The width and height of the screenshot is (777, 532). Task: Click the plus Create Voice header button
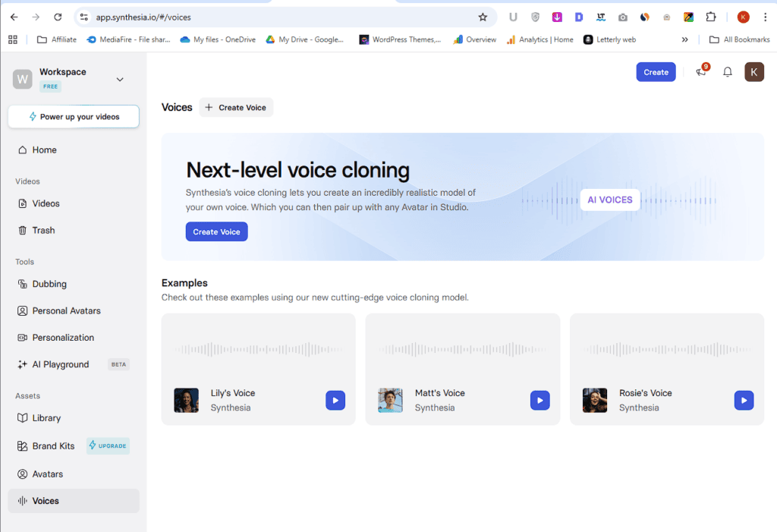pyautogui.click(x=236, y=107)
